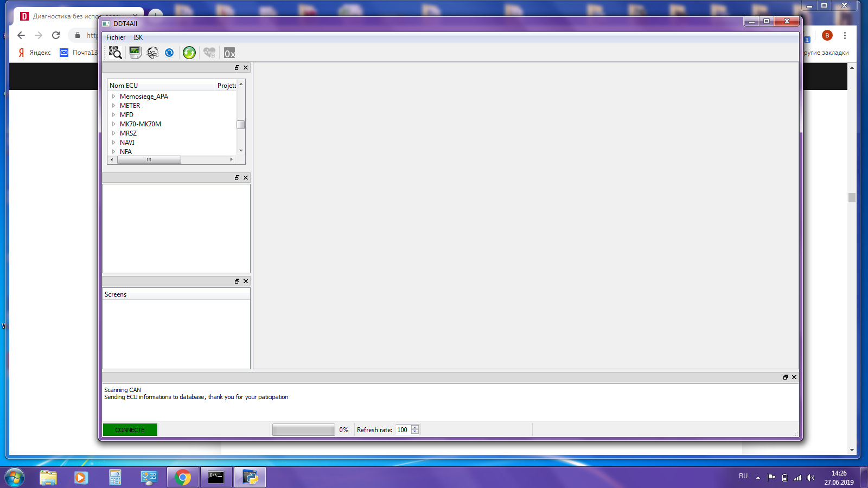Click the green waveform monitor toolbar icon
The height and width of the screenshot is (488, 868).
(135, 53)
